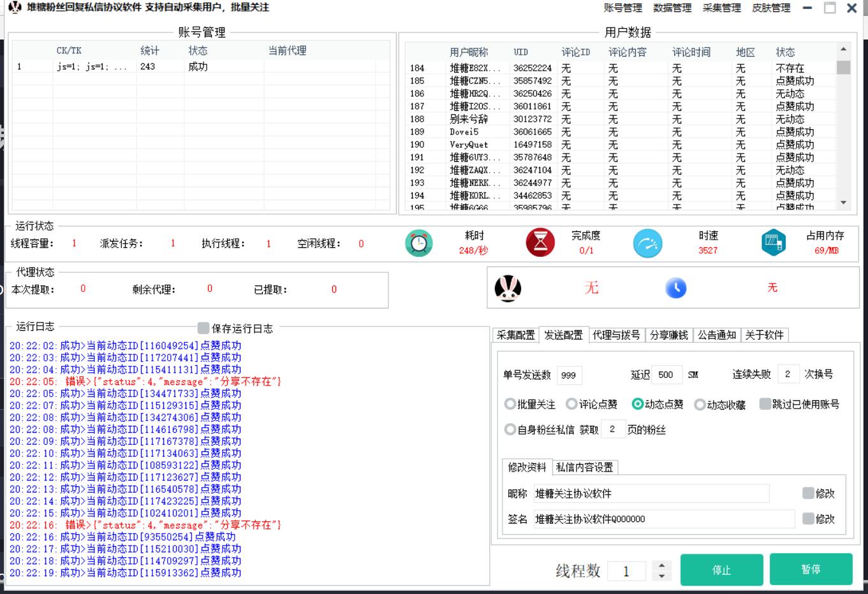Select the batch follow radio option
The height and width of the screenshot is (594, 868).
tap(510, 404)
